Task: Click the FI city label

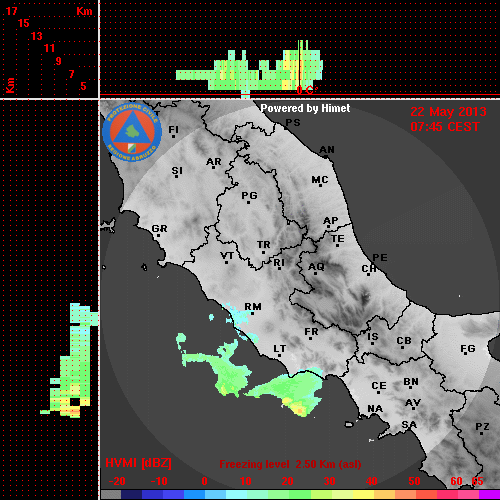Action: pyautogui.click(x=173, y=129)
